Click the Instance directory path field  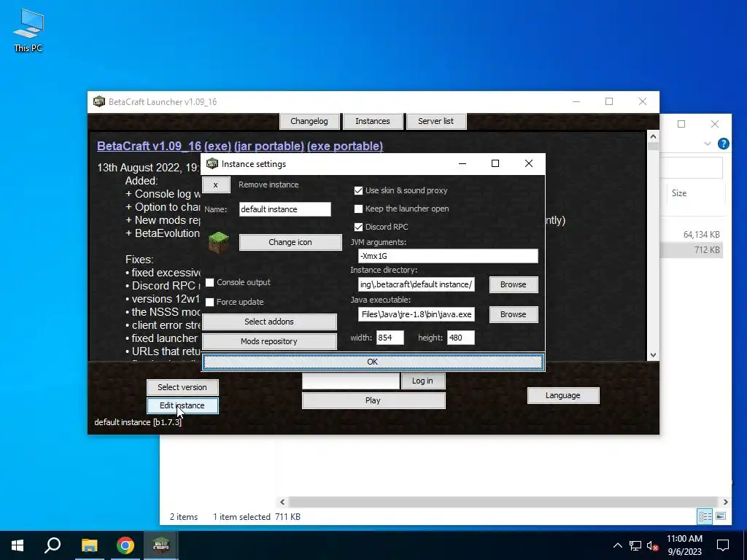417,284
